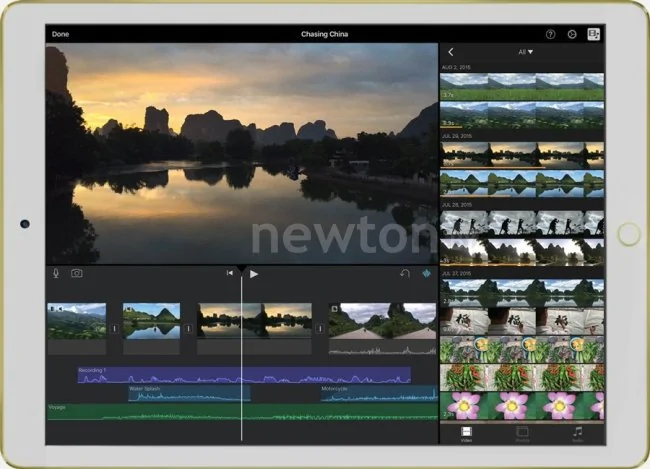Select the Jul 27 lake mountains library clip

[x=522, y=293]
